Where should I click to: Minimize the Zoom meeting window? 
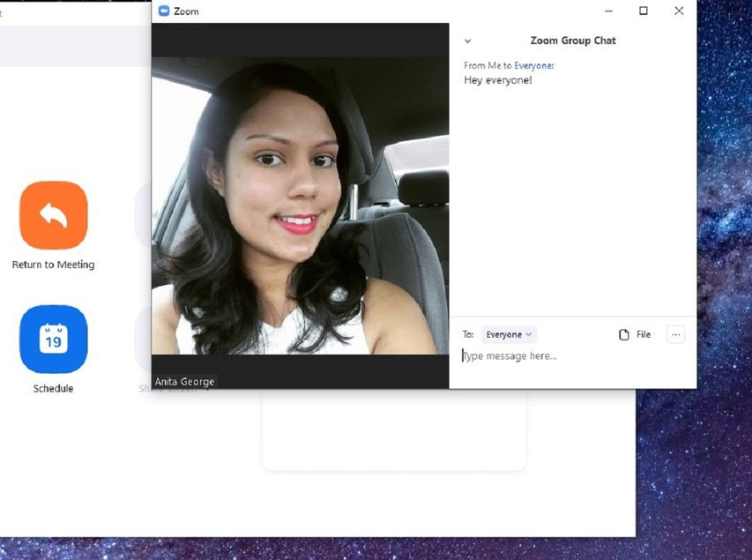[608, 11]
